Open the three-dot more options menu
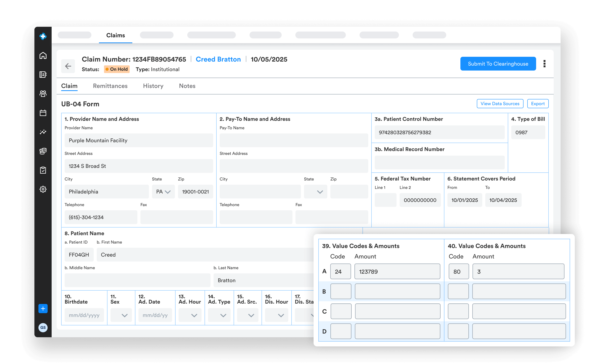This screenshot has width=595, height=364. click(544, 64)
